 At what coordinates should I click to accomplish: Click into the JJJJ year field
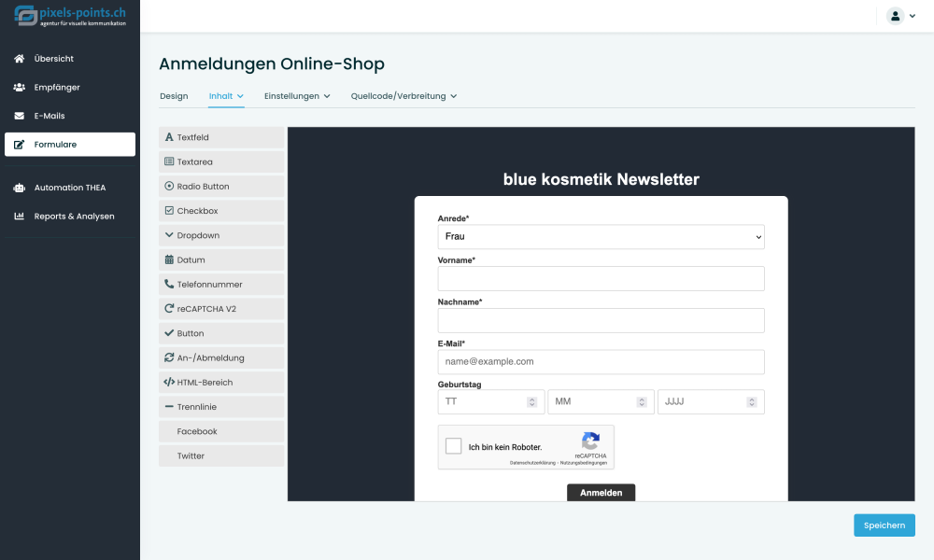(711, 401)
